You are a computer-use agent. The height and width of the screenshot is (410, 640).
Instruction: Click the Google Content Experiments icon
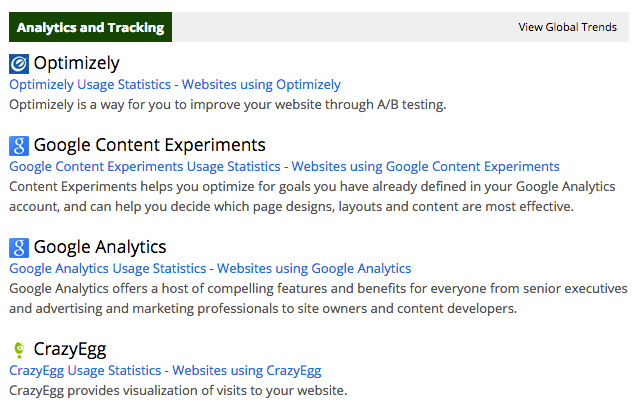coord(19,145)
